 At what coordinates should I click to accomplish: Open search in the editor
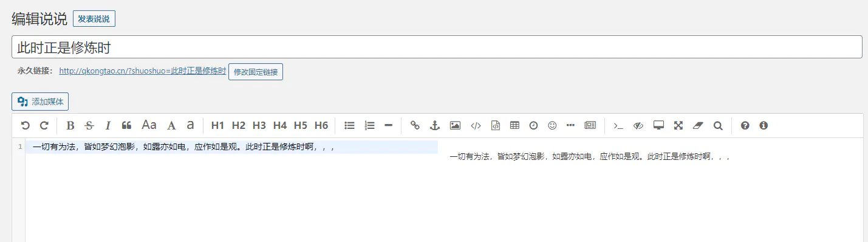pos(718,125)
